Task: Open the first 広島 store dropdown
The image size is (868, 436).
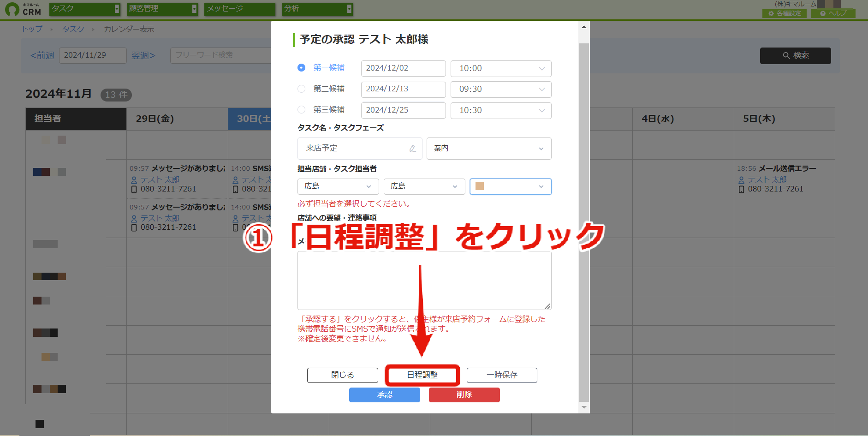Action: click(338, 186)
